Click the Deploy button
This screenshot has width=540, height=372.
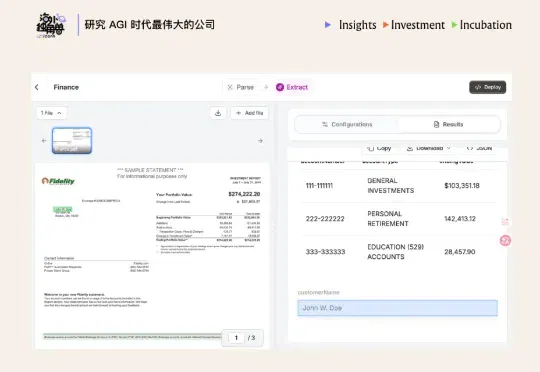coord(488,87)
